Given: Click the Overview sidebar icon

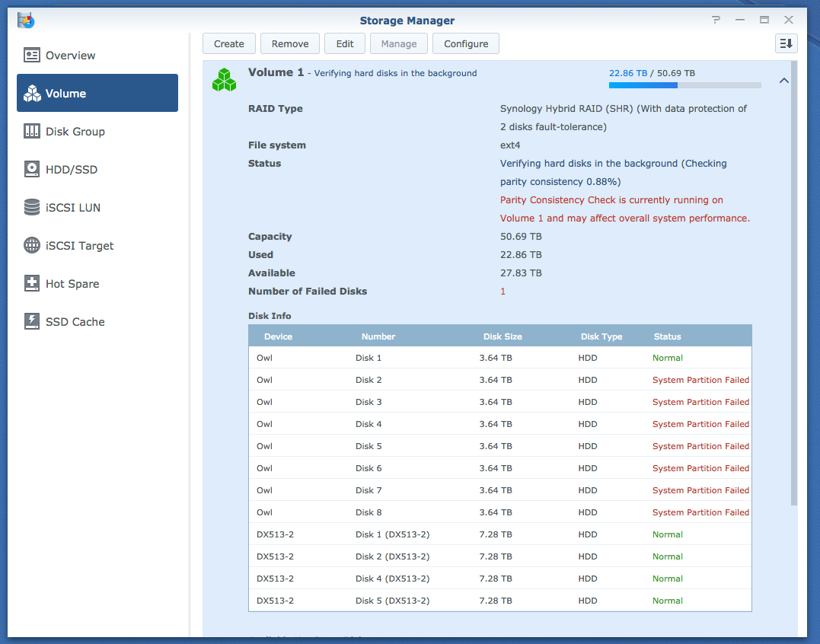Looking at the screenshot, I should tap(32, 56).
